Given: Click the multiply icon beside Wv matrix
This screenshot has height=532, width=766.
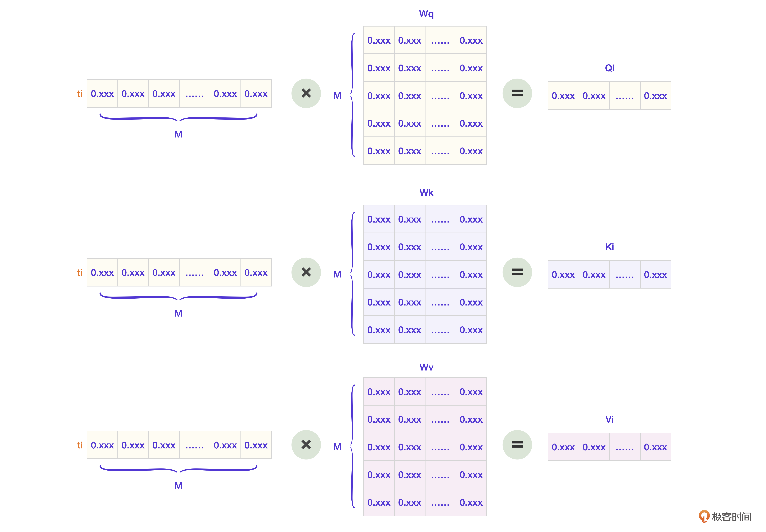Looking at the screenshot, I should 306,445.
